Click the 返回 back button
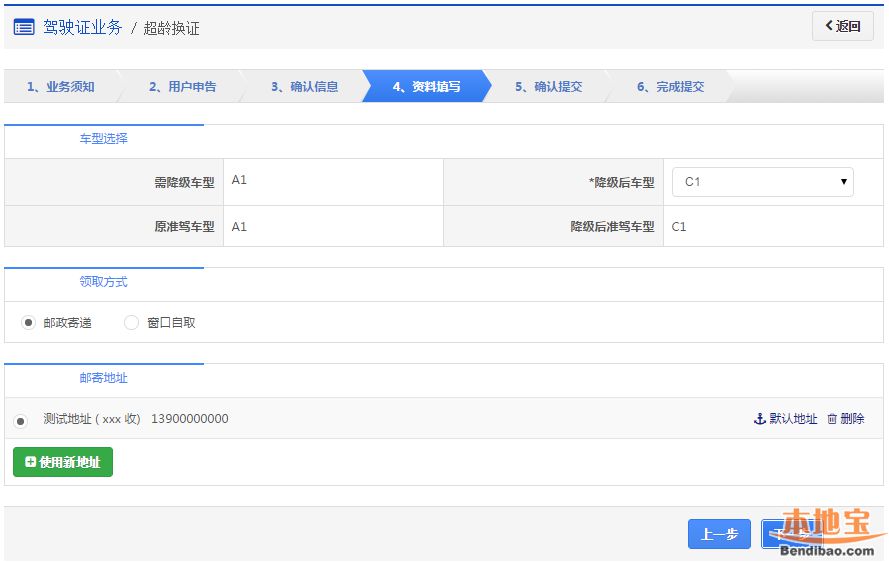This screenshot has height=562, width=889. pyautogui.click(x=842, y=27)
